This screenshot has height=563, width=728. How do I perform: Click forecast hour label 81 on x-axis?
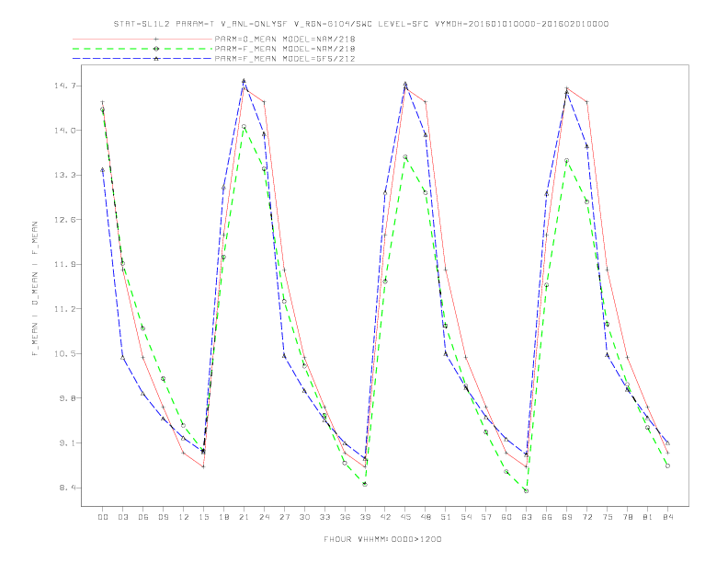tap(647, 517)
